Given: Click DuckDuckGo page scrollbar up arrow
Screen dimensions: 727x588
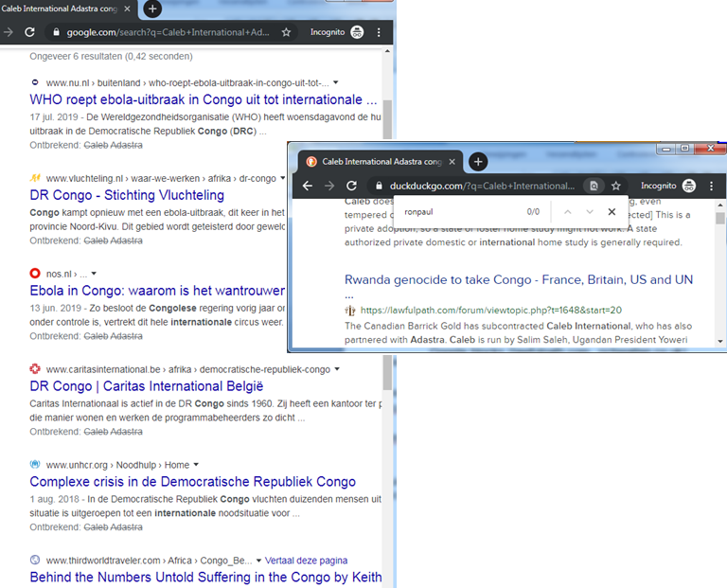Looking at the screenshot, I should pyautogui.click(x=720, y=205).
